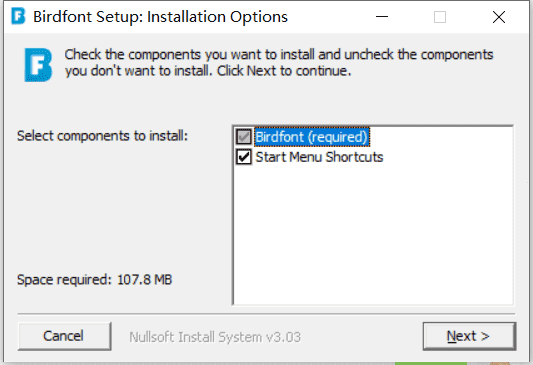Click the small Birdfont icon in title bar

coord(18,16)
